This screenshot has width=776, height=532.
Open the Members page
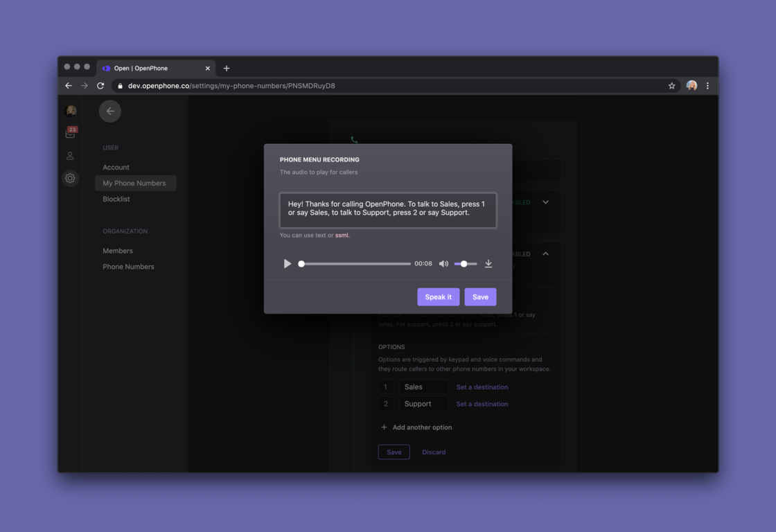pyautogui.click(x=118, y=251)
